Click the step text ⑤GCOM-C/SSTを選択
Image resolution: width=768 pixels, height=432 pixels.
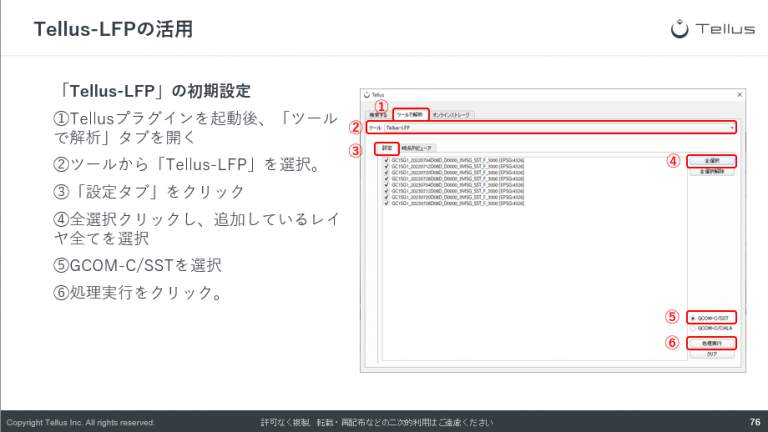[138, 265]
